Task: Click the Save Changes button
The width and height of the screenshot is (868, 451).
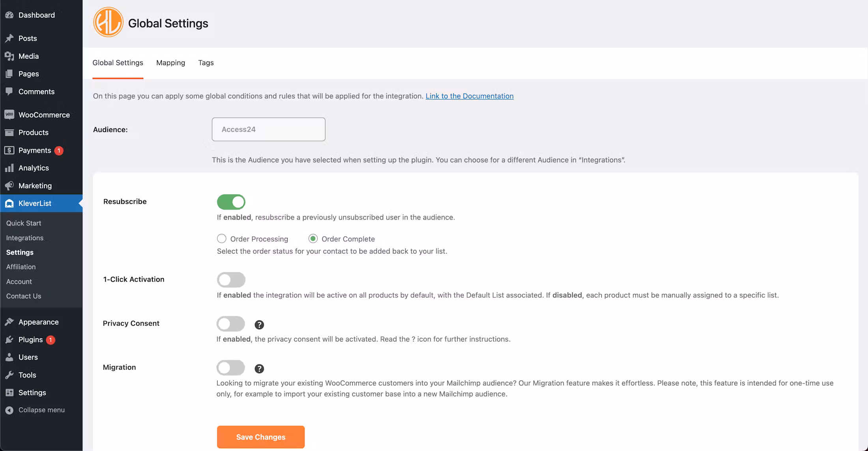Action: pos(261,437)
